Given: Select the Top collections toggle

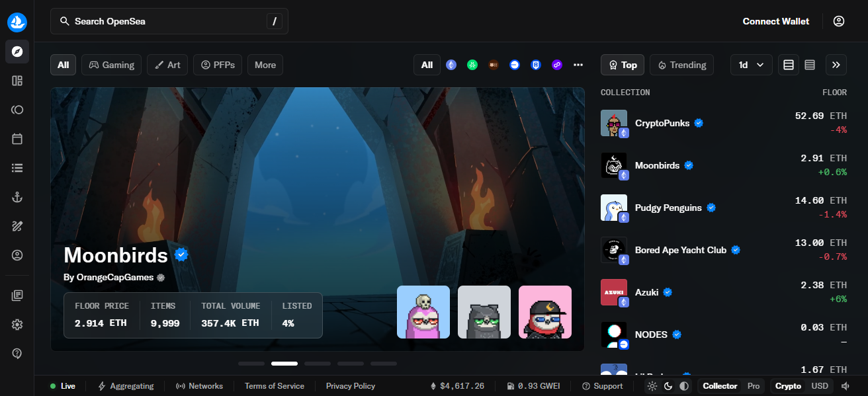Looking at the screenshot, I should tap(623, 65).
